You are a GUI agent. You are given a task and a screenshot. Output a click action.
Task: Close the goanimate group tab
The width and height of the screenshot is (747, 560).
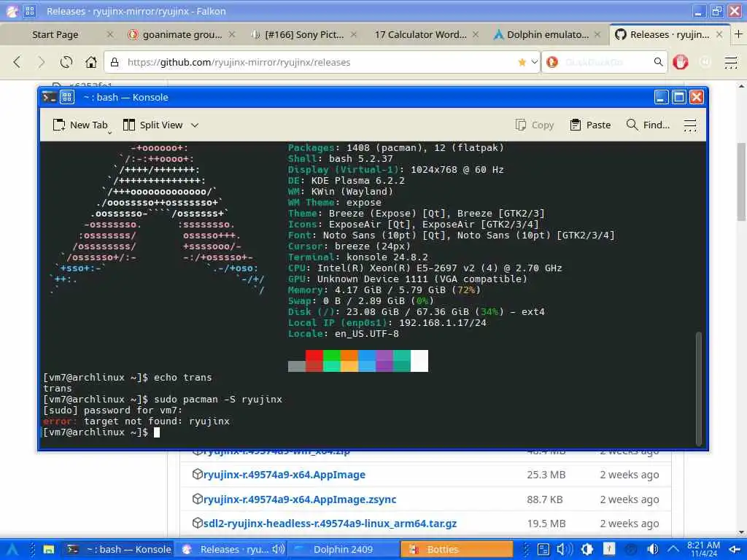pos(231,34)
